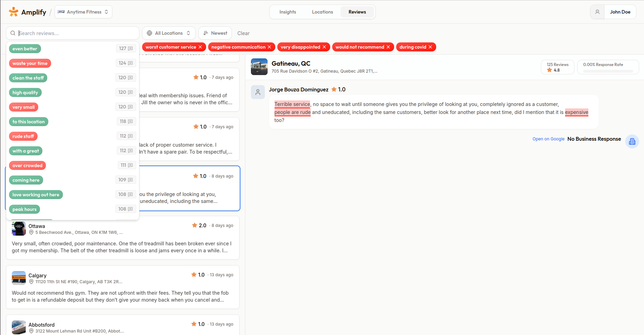
Task: Open the John Doe account menu
Action: [620, 12]
